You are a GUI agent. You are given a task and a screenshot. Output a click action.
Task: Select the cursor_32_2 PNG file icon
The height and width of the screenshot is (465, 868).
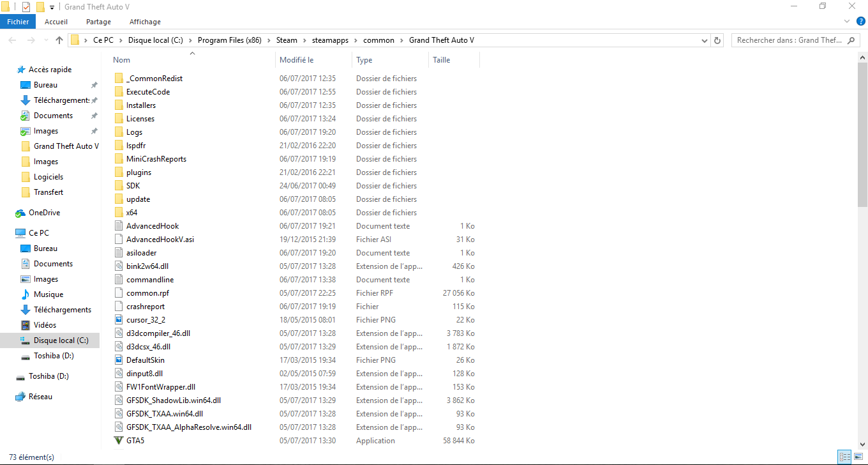point(118,320)
